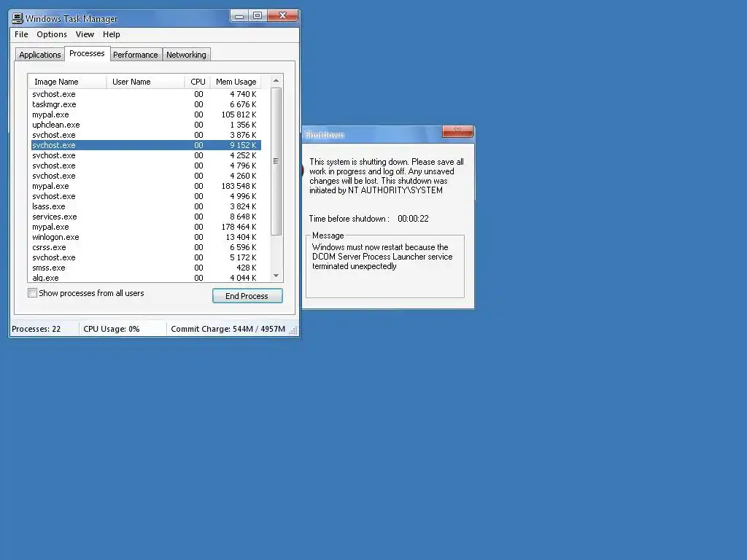Select the csrss.exe process row
Viewport: 747px width, 560px height.
pos(146,247)
